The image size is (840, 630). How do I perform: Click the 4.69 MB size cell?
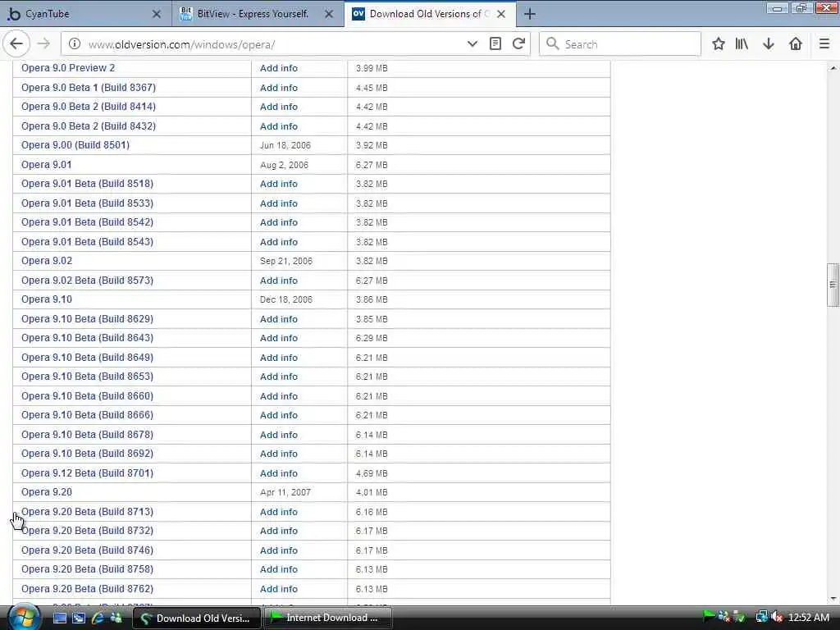pyautogui.click(x=372, y=473)
